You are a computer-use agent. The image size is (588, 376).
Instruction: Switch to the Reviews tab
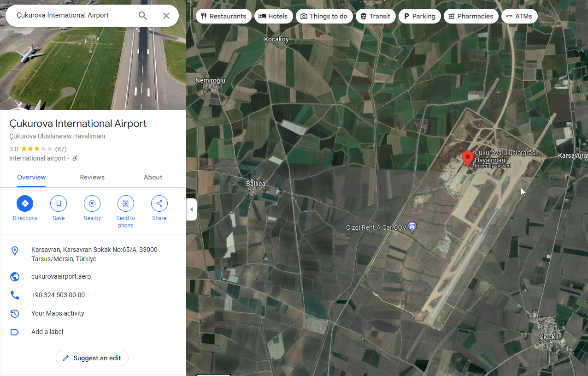pyautogui.click(x=92, y=177)
